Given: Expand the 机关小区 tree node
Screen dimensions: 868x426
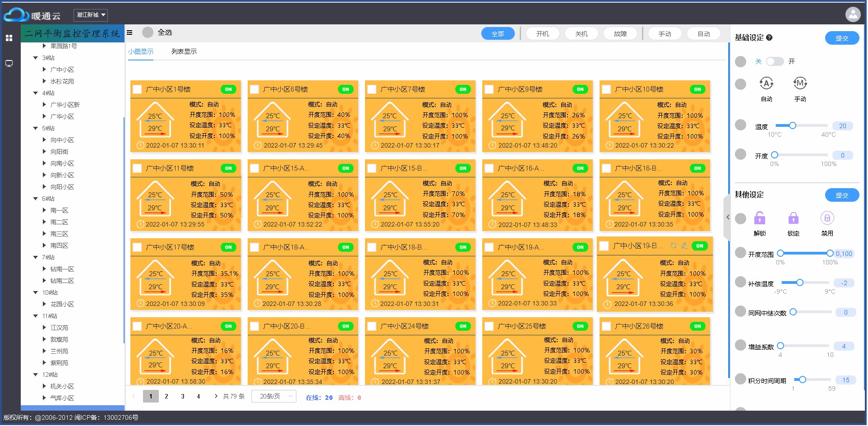Looking at the screenshot, I should pyautogui.click(x=44, y=386).
